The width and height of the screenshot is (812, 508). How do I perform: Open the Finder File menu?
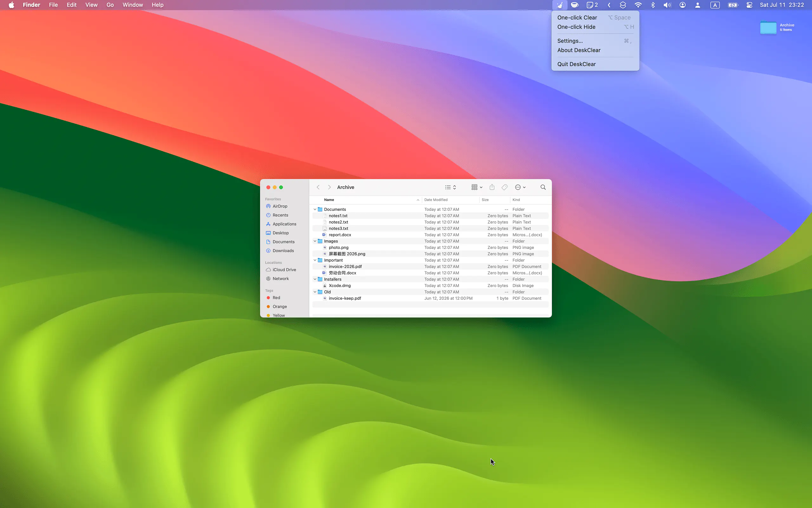[x=53, y=5]
